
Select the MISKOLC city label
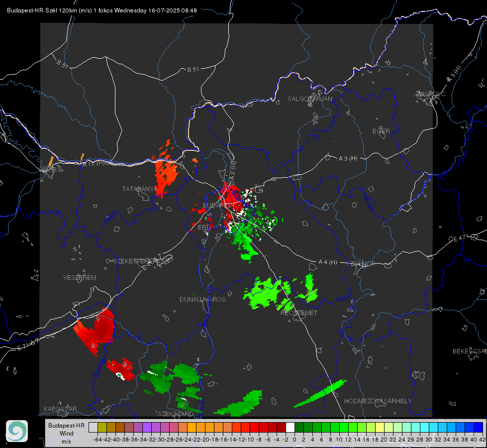tap(431, 94)
